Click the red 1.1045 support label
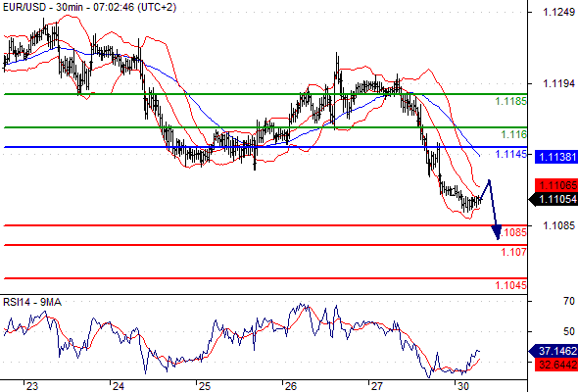578x392 pixels. [x=511, y=285]
